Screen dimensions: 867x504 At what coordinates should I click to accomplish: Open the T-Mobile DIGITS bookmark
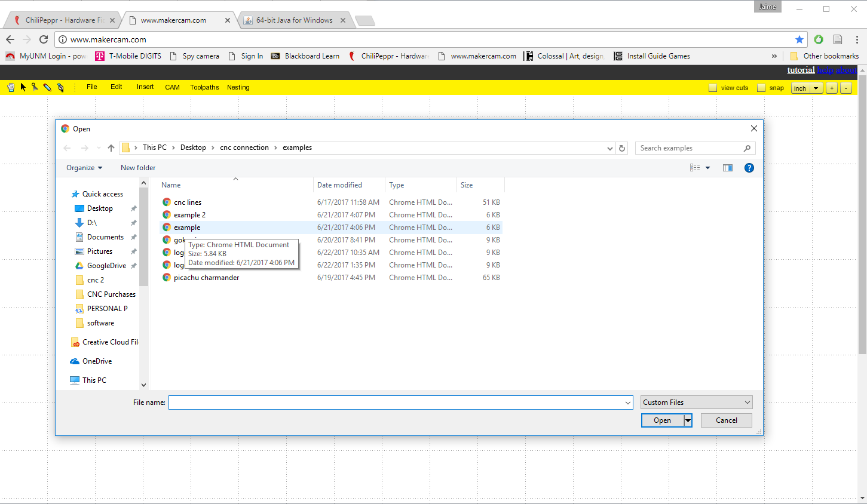pyautogui.click(x=128, y=56)
